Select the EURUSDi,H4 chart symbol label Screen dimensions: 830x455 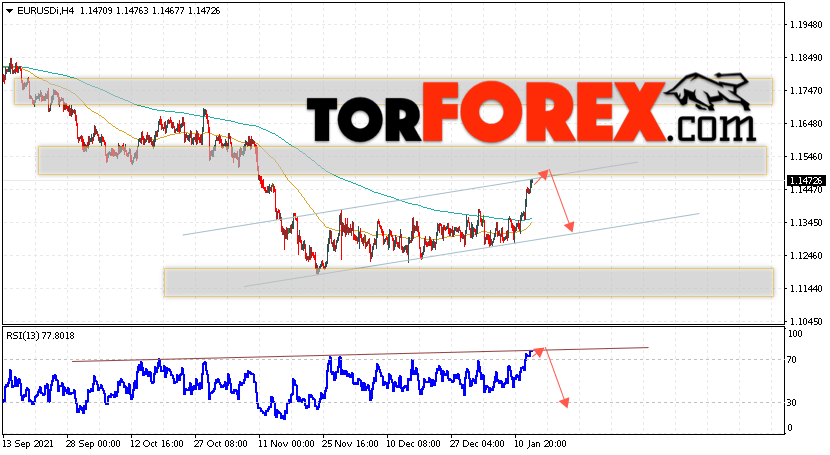[x=46, y=11]
